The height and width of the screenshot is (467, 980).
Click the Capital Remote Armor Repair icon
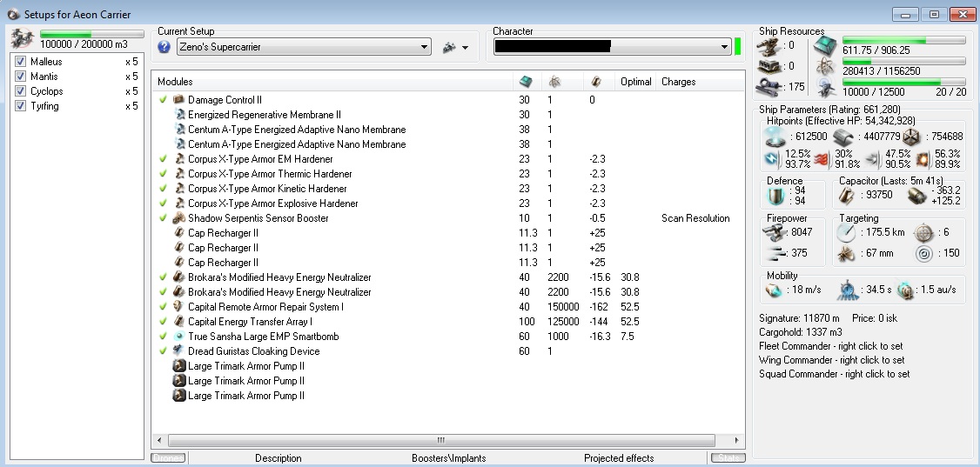point(179,306)
